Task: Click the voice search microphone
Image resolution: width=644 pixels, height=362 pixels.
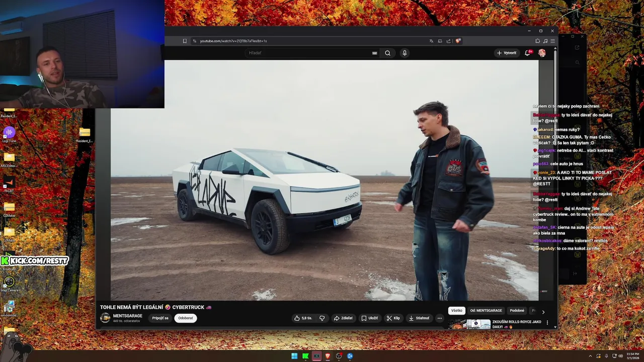Action: coord(405,53)
